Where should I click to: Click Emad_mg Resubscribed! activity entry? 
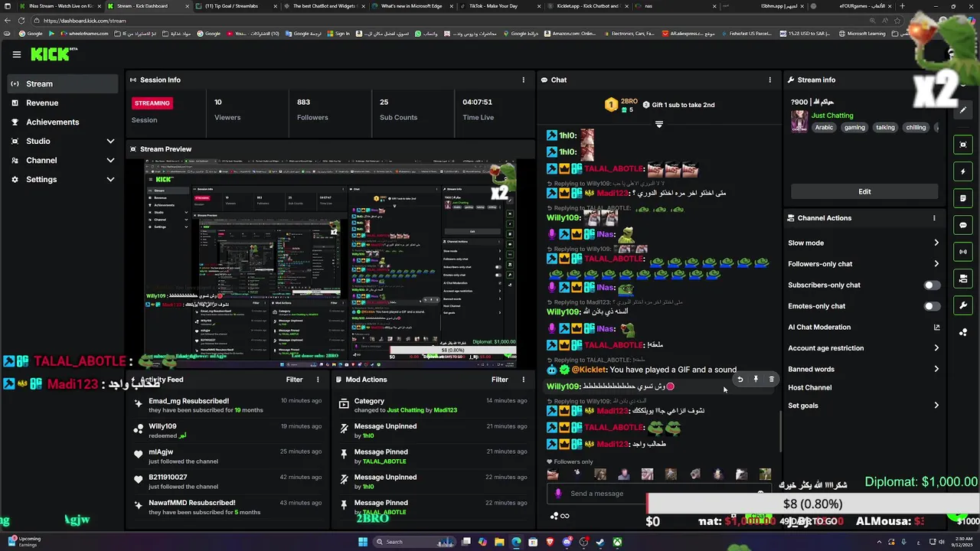(x=228, y=406)
